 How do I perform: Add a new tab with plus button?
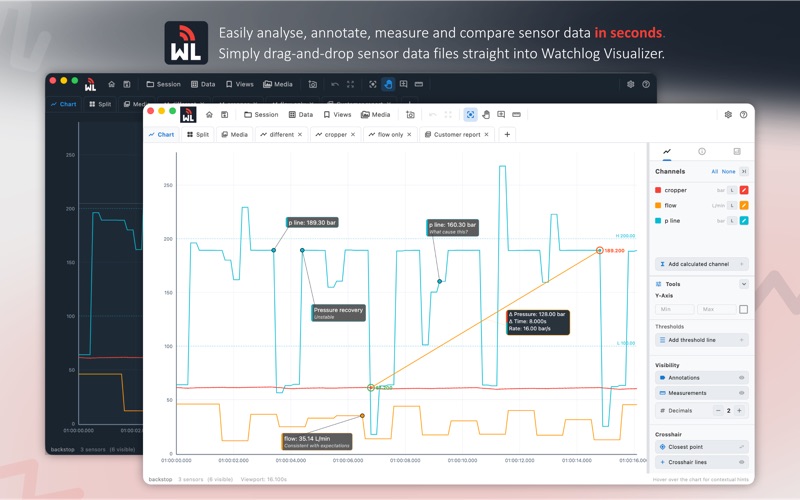tap(507, 135)
